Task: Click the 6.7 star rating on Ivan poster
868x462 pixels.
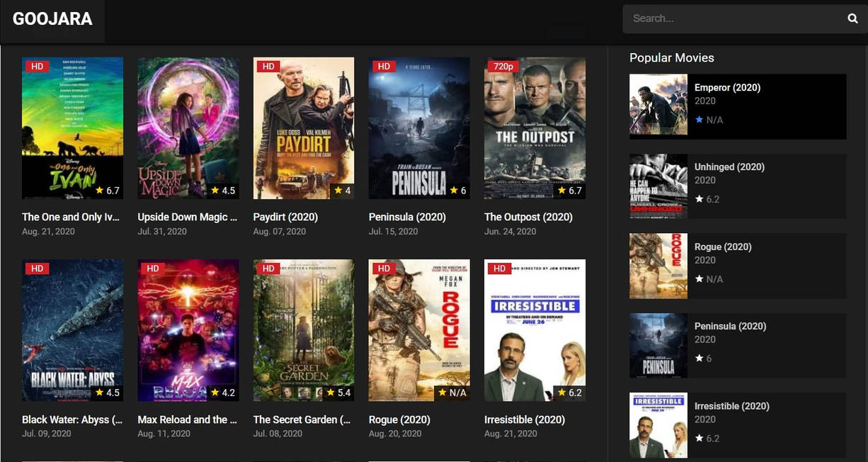Action: tap(108, 191)
